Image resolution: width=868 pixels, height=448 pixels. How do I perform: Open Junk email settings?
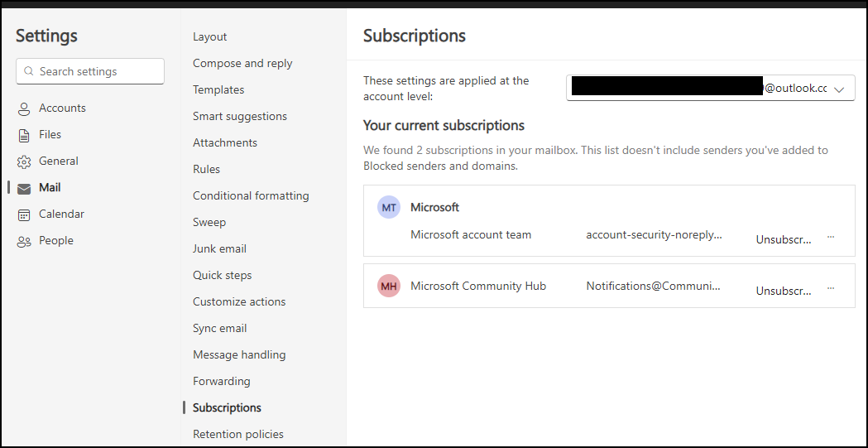(219, 248)
